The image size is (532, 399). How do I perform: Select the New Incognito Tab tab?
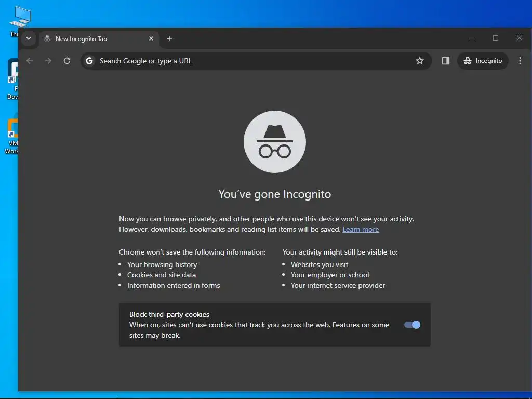coord(99,38)
